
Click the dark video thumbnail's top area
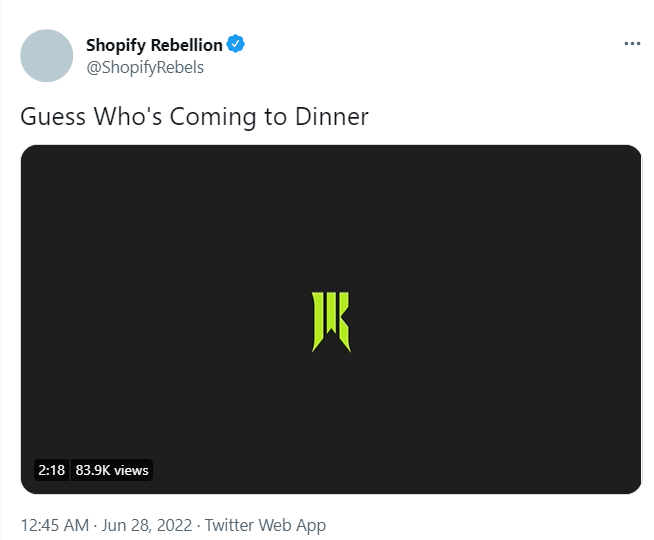[x=331, y=188]
